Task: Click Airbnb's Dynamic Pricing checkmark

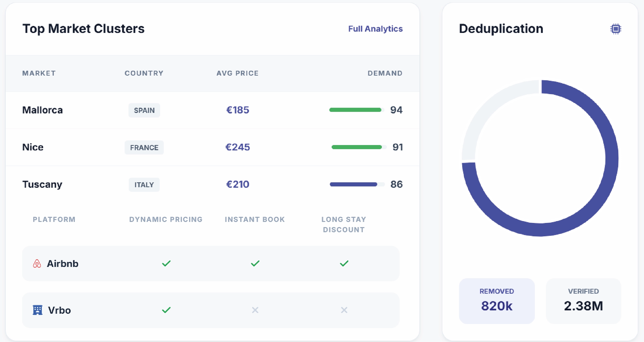Action: pyautogui.click(x=166, y=264)
